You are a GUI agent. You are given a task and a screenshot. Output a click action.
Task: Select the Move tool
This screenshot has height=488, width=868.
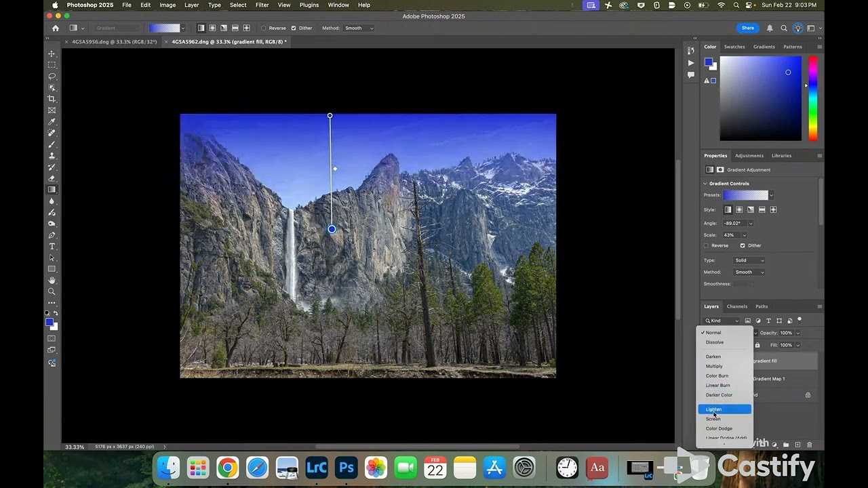52,54
